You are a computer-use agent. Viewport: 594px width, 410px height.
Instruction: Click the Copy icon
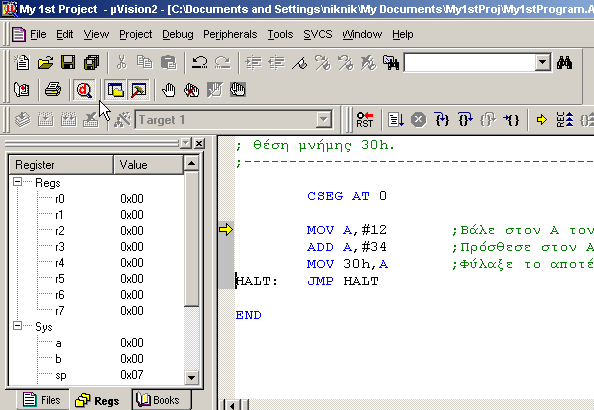tap(145, 63)
